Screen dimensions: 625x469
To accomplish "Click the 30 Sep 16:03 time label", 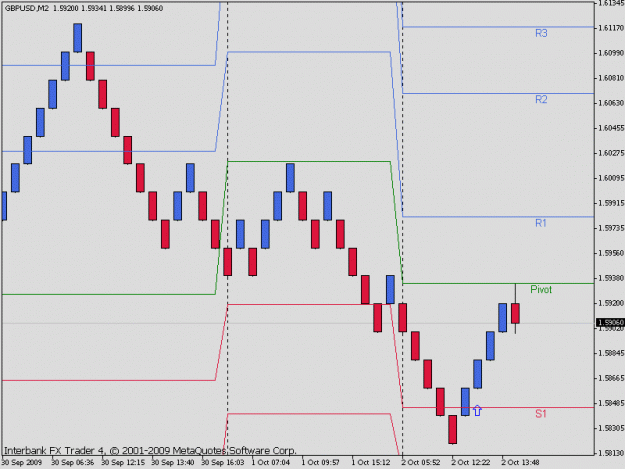I will (x=222, y=462).
